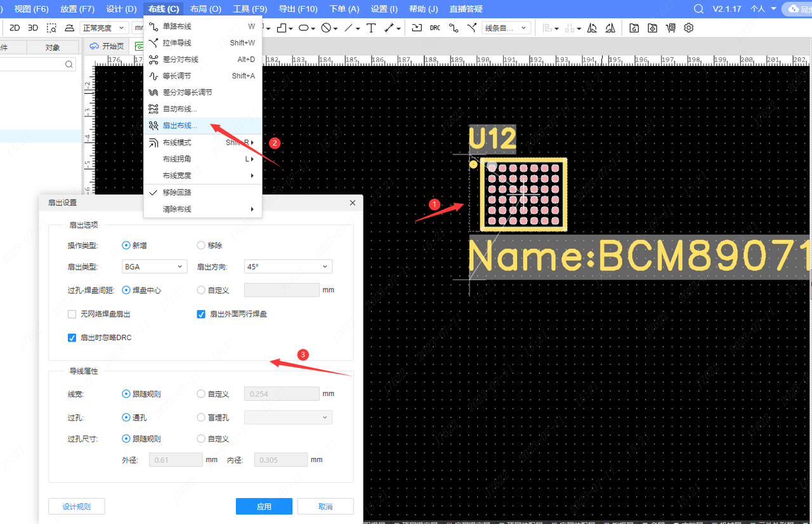Screen dimensions: 812x524
Task: Open 个人 account dropdown
Action: pos(763,9)
